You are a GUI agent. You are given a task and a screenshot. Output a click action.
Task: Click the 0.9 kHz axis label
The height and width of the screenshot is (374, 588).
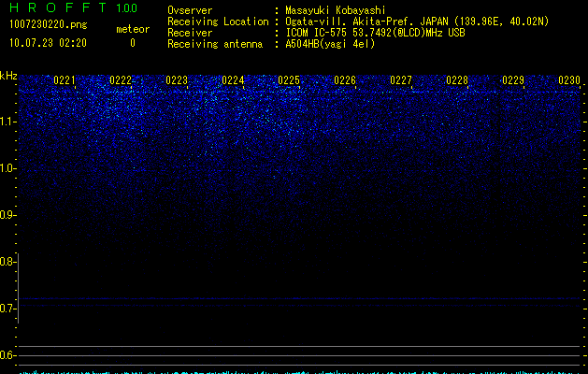pyautogui.click(x=7, y=215)
